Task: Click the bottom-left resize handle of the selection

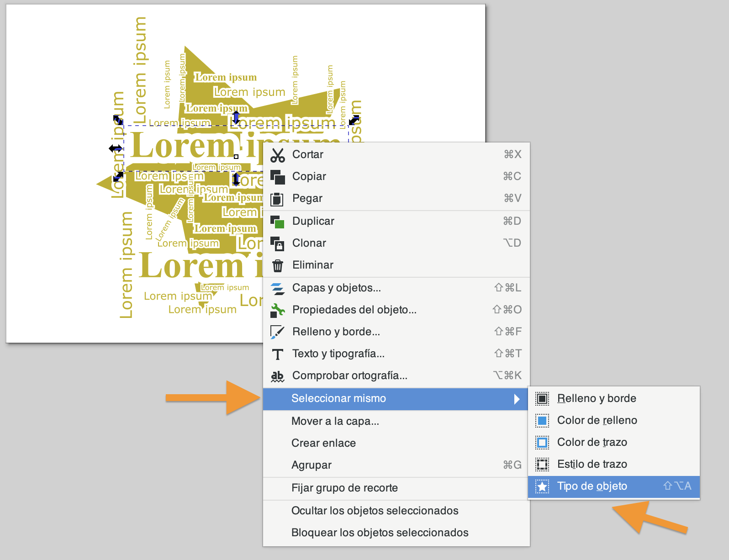Action: (x=118, y=176)
